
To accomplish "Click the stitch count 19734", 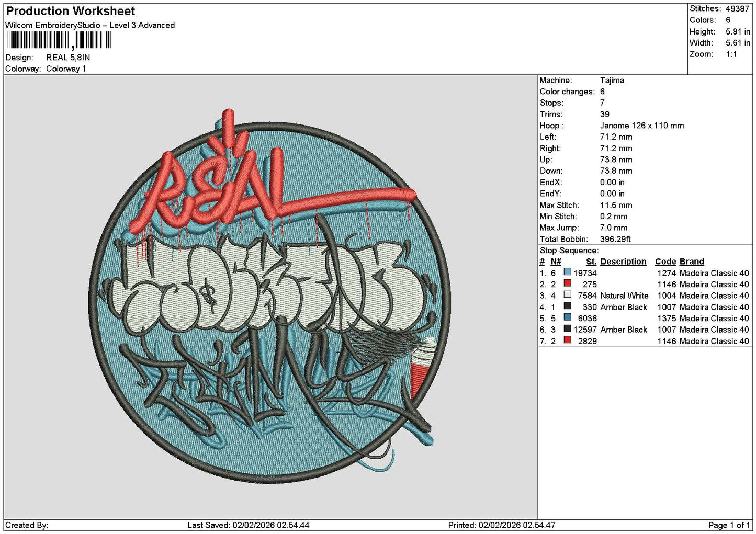I will (585, 273).
